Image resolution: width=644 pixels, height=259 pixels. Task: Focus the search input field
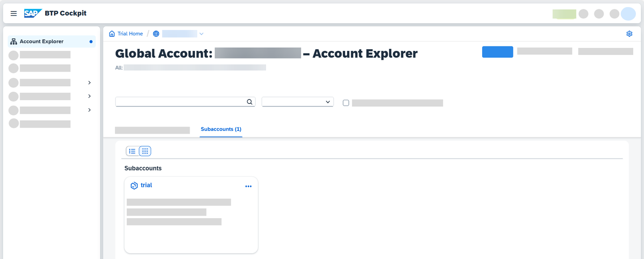tap(185, 102)
